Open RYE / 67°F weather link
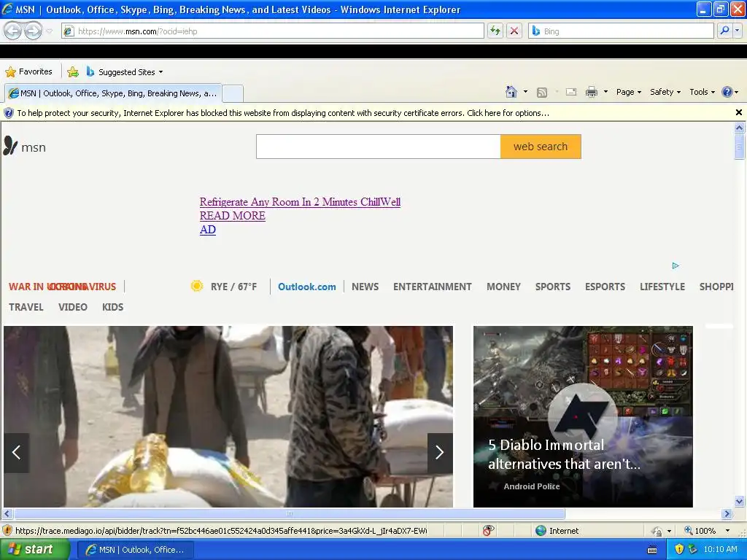Viewport: 747px width, 560px height. coord(233,287)
